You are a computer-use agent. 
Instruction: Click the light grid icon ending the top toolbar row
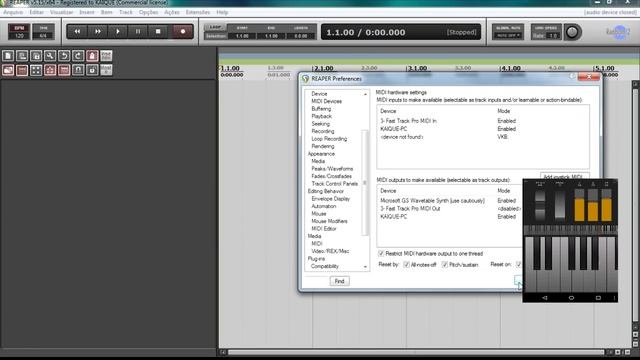[x=106, y=56]
